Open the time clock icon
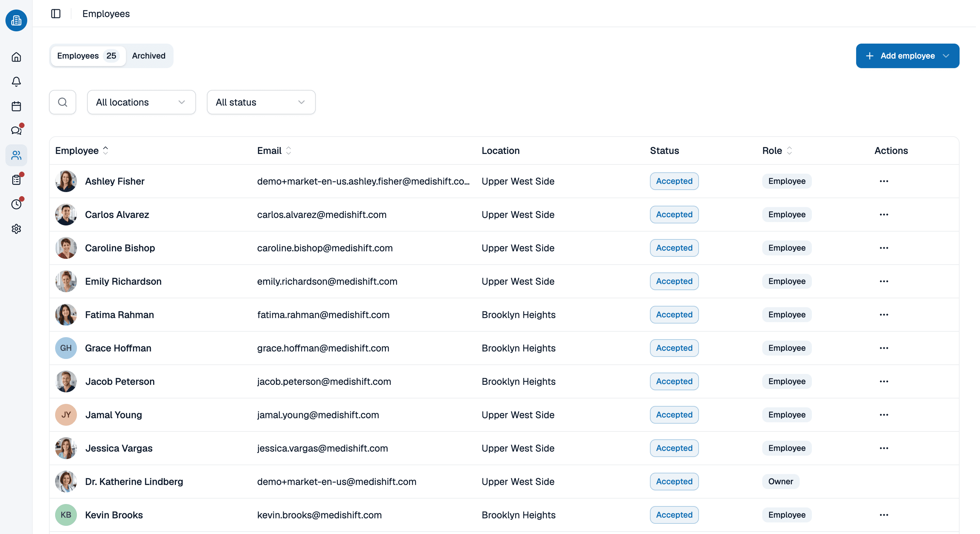 pyautogui.click(x=16, y=205)
